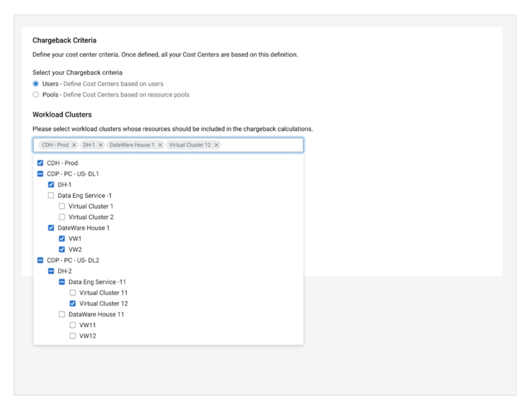Uncheck the CDH - Prod checkbox
The height and width of the screenshot is (408, 532).
click(x=41, y=162)
